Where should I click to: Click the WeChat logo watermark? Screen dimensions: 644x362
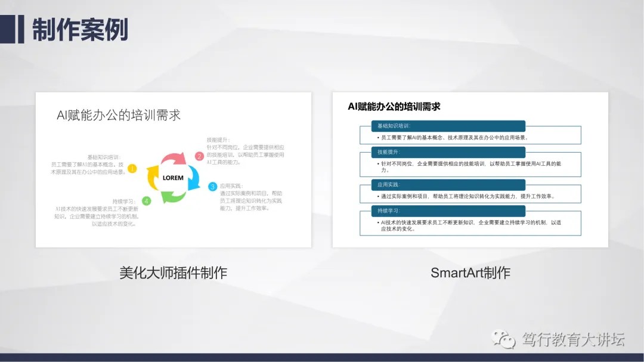point(504,340)
